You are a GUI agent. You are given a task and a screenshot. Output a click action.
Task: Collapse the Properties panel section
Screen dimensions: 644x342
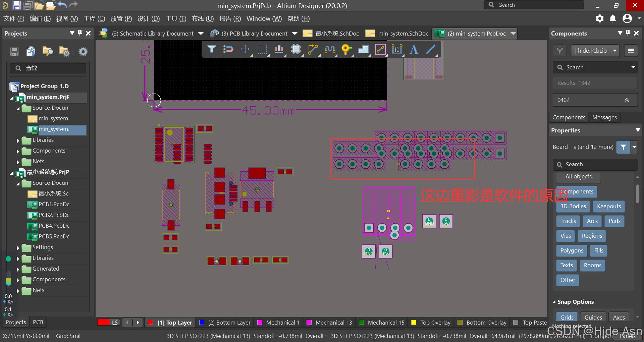coord(638,130)
